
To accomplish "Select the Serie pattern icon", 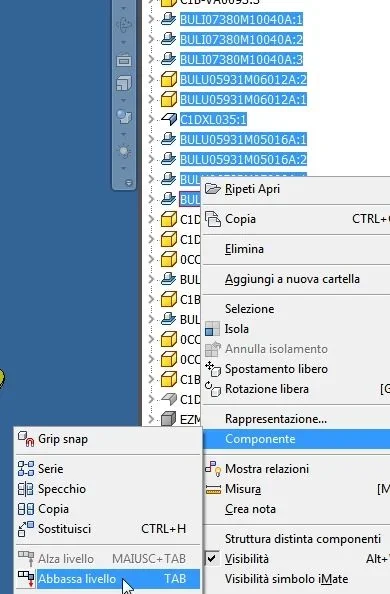I will tap(26, 469).
